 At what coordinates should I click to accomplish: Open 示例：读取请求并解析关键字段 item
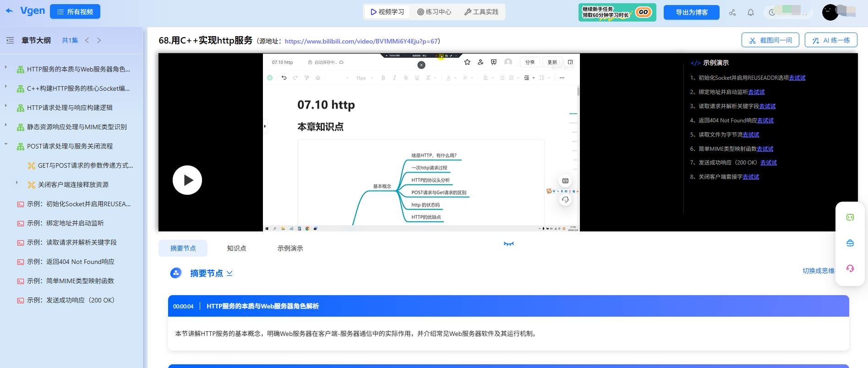67,242
